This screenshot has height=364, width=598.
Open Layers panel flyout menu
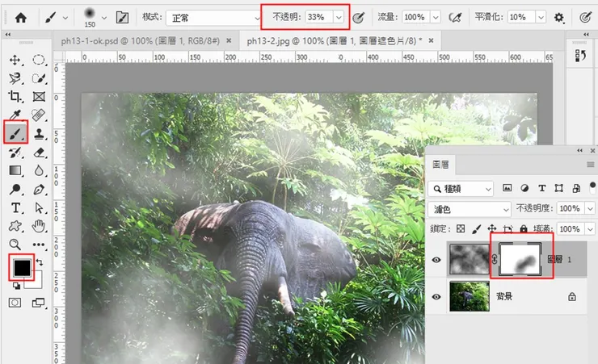[591, 165]
